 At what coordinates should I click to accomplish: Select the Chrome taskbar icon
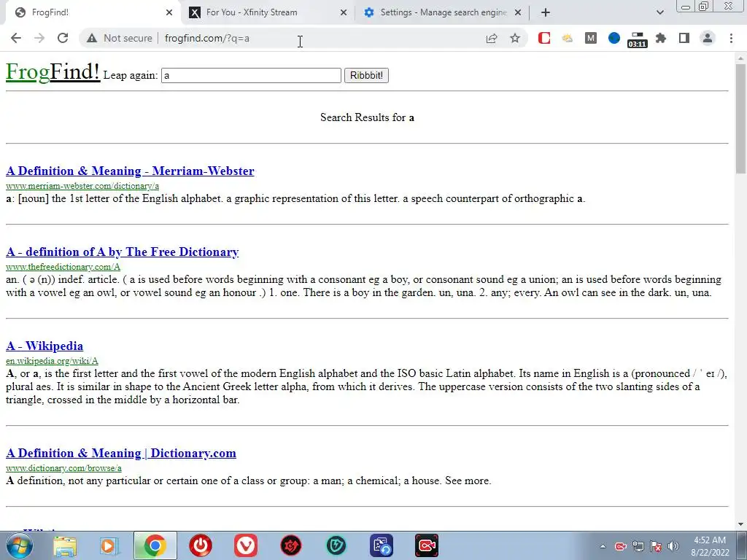pyautogui.click(x=155, y=545)
